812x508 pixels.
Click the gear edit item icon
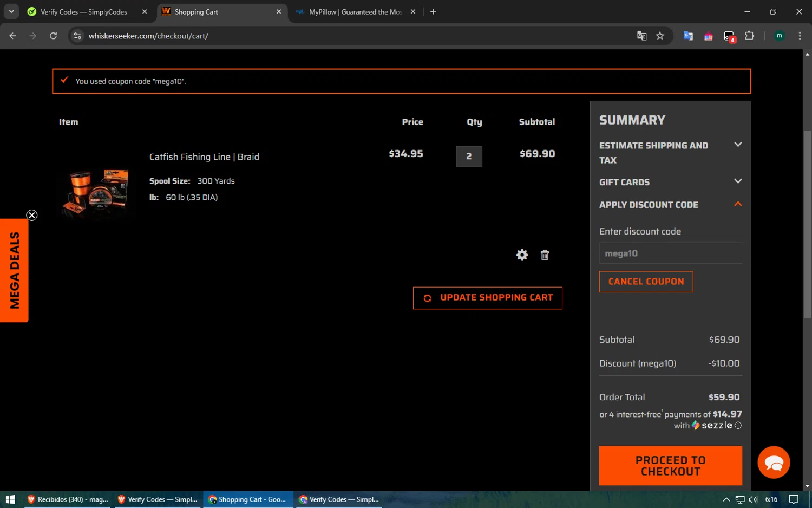tap(522, 255)
